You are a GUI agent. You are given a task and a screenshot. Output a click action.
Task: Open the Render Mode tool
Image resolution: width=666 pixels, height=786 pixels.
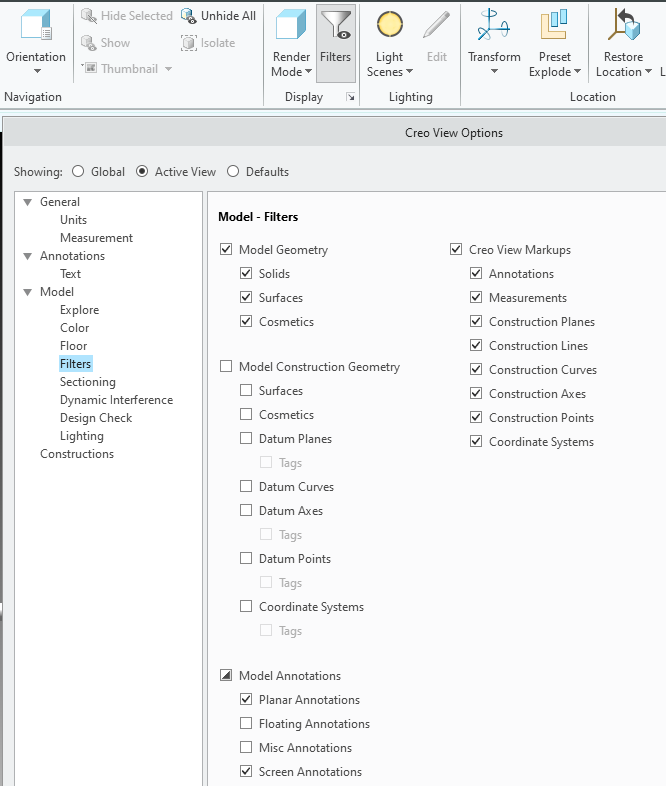[x=291, y=26]
